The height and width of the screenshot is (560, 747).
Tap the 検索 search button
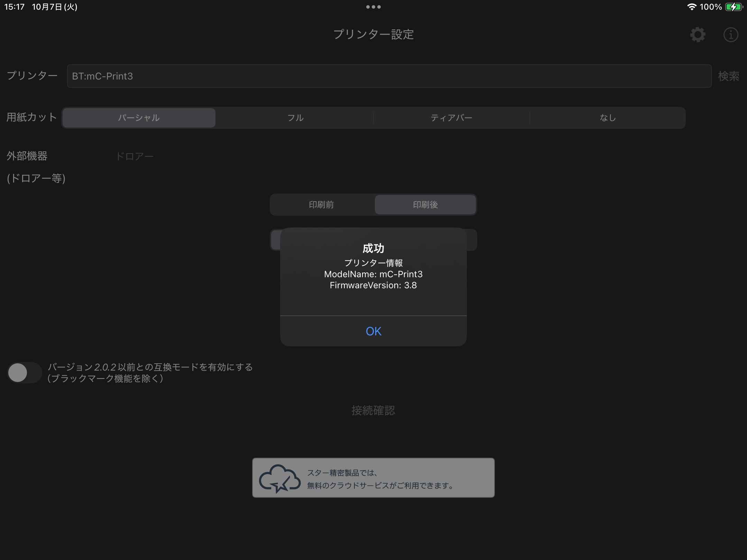pos(728,76)
